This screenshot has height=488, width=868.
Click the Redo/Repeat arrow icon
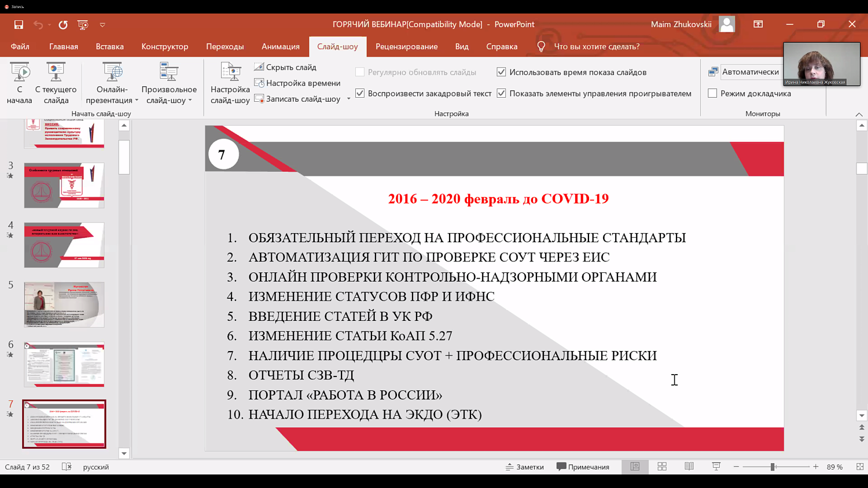[x=63, y=25]
